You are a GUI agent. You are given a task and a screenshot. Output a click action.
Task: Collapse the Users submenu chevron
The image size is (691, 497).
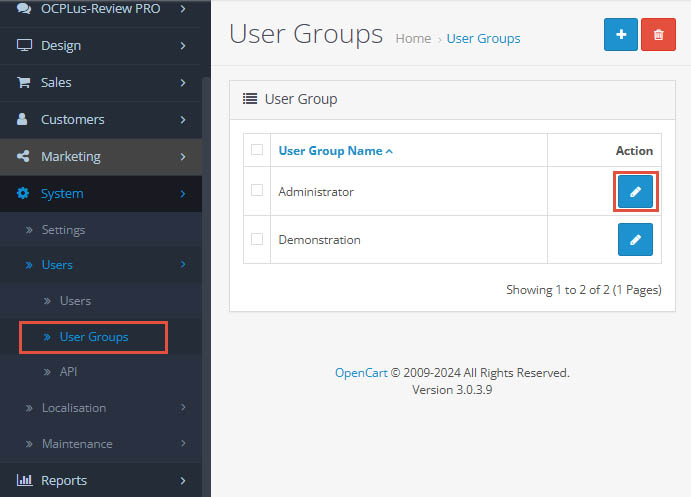183,264
